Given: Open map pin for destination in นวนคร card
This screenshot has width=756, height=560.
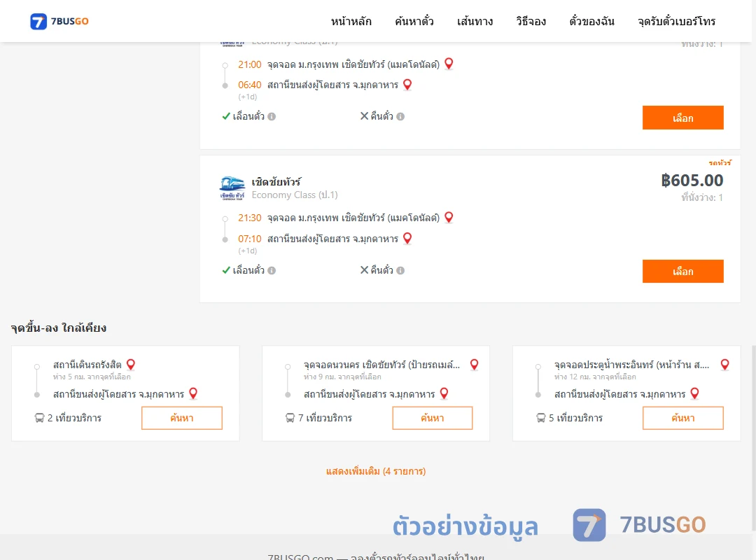Looking at the screenshot, I should [444, 393].
